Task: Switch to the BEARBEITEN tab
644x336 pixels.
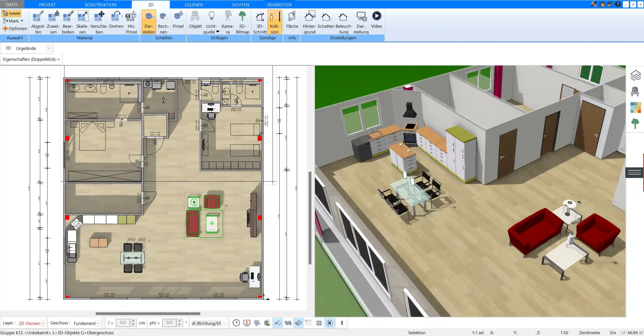Action: pos(279,5)
